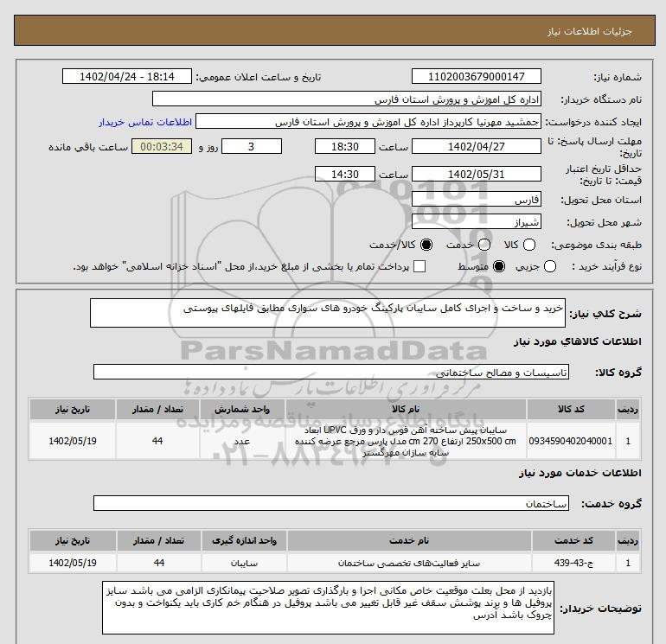Click section heading اطلاعات کالاهای مورد نیاز

[x=578, y=341]
